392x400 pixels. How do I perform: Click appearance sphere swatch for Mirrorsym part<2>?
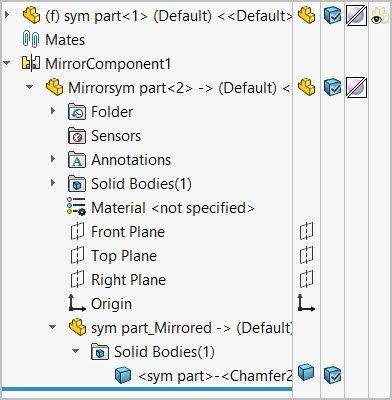[x=356, y=88]
